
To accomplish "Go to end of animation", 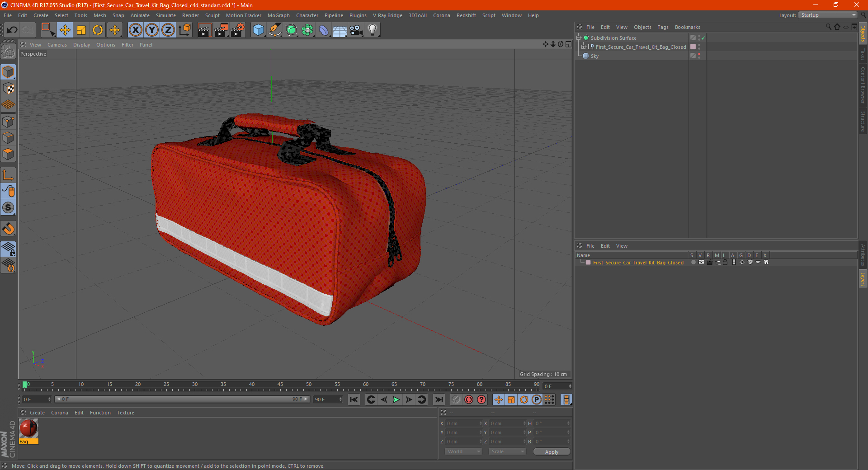I will [439, 399].
